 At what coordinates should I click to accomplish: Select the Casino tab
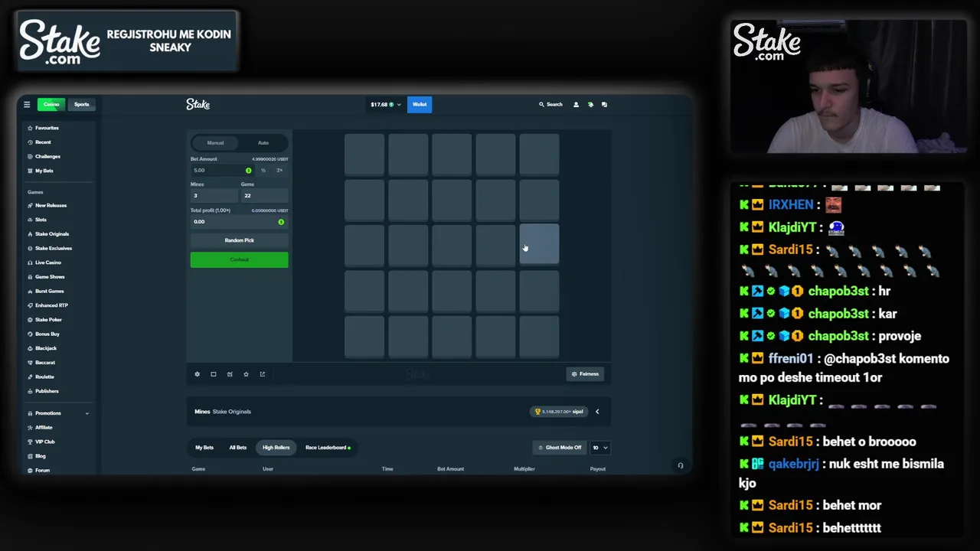(x=51, y=104)
